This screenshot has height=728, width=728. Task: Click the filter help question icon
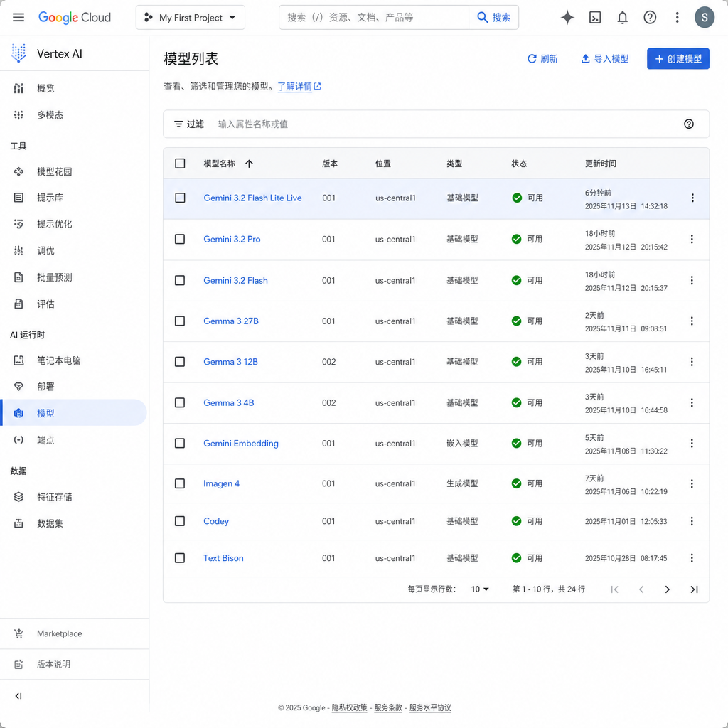click(x=688, y=124)
